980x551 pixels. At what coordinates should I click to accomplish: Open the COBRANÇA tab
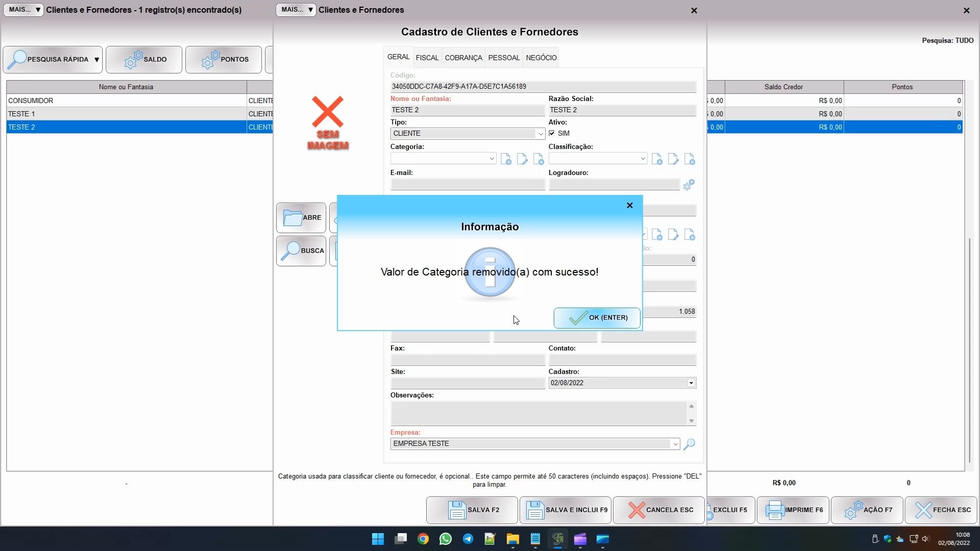[x=463, y=58]
